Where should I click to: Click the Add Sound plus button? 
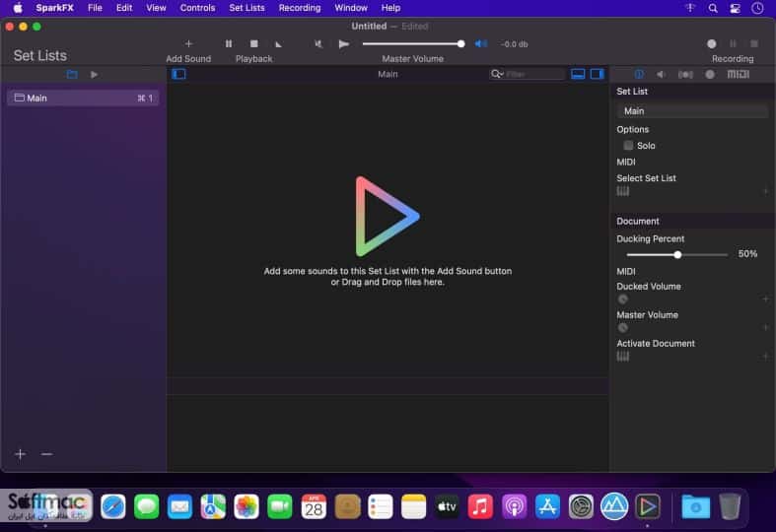188,44
